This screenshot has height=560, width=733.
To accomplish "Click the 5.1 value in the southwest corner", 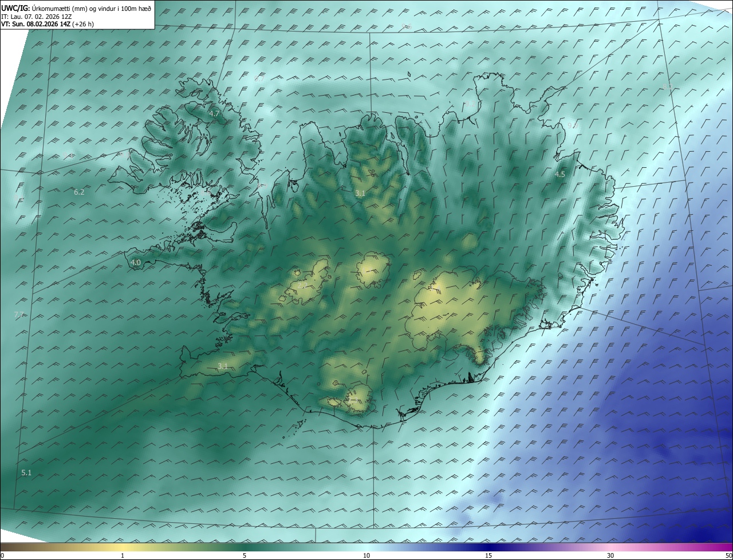I will point(26,473).
